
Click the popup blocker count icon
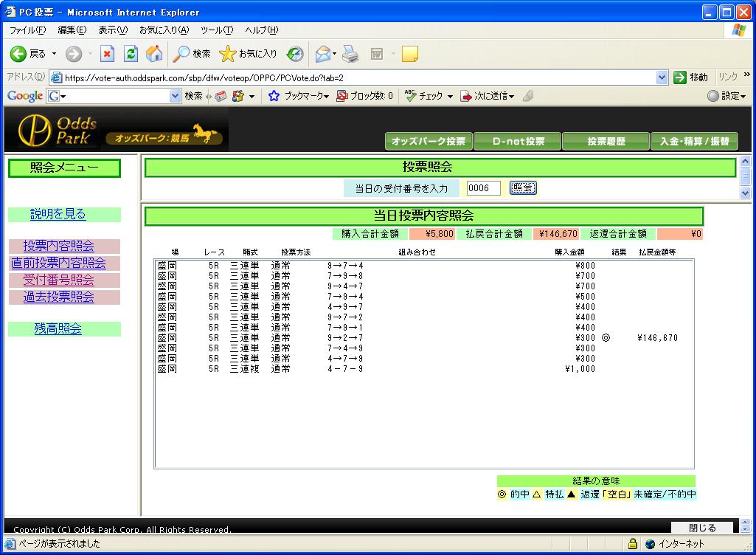coord(341,96)
